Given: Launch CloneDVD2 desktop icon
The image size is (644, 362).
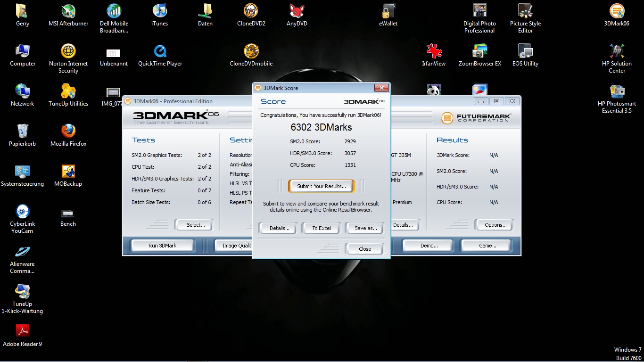Looking at the screenshot, I should (251, 15).
